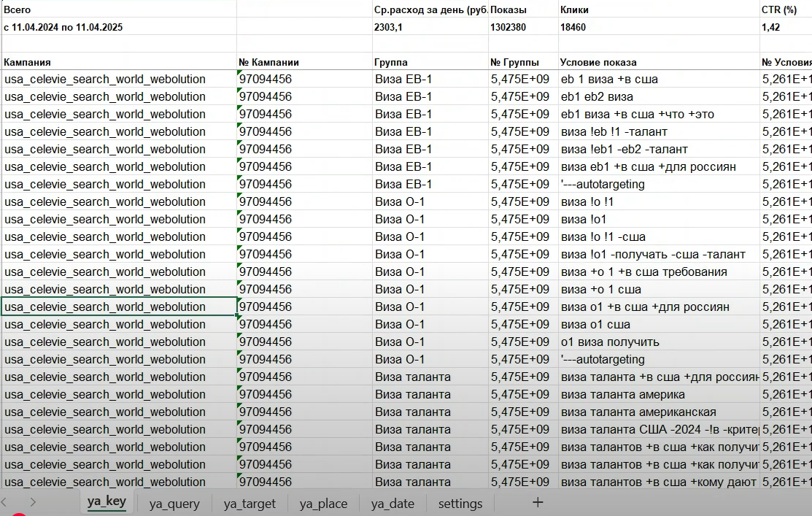Click the value 1302380
Image resolution: width=812 pixels, height=516 pixels.
(x=523, y=27)
